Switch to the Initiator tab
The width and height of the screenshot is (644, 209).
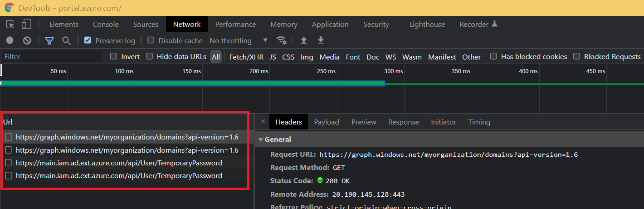tap(444, 122)
